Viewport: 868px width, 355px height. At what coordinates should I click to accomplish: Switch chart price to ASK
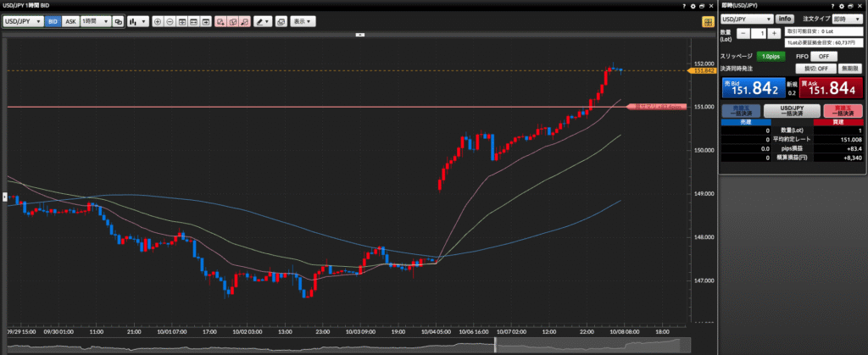pos(70,21)
